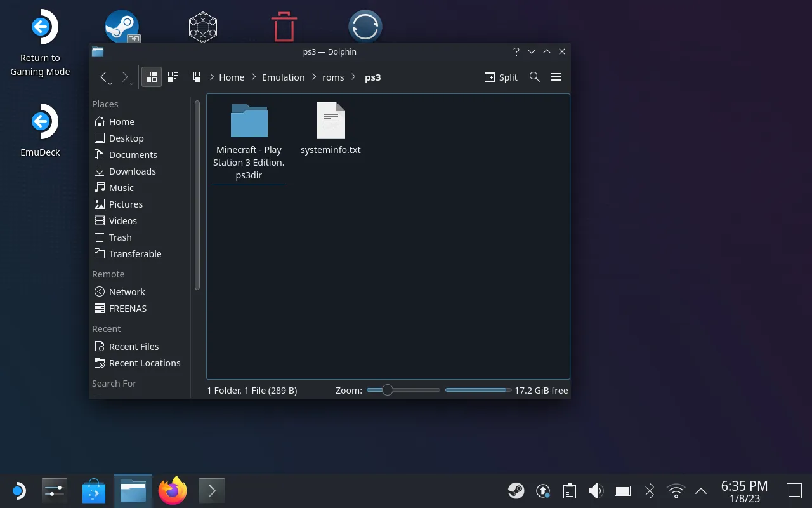Viewport: 812px width, 508px height.
Task: Open volume control in tray
Action: 596,491
